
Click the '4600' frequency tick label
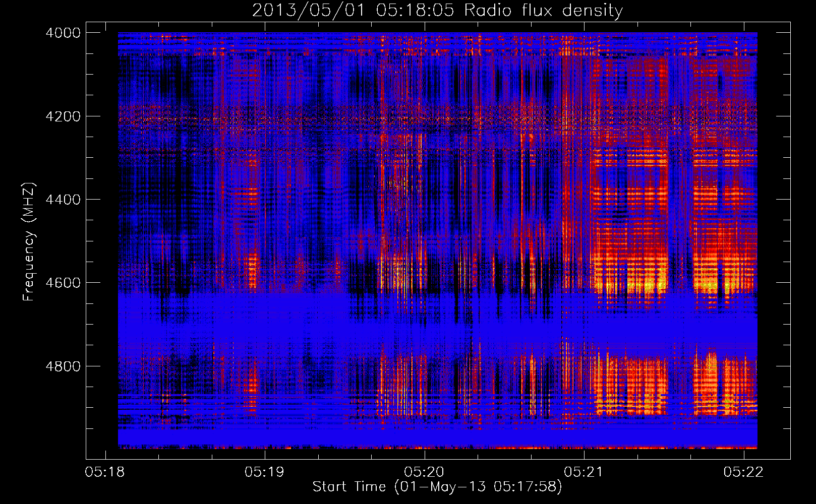click(63, 283)
